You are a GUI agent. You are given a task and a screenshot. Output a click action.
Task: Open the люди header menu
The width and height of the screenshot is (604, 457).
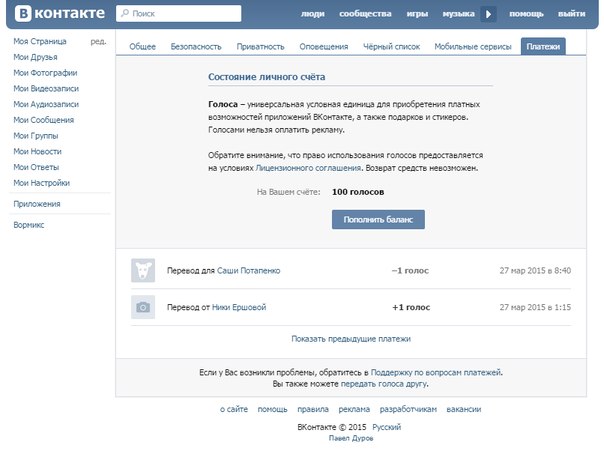312,14
